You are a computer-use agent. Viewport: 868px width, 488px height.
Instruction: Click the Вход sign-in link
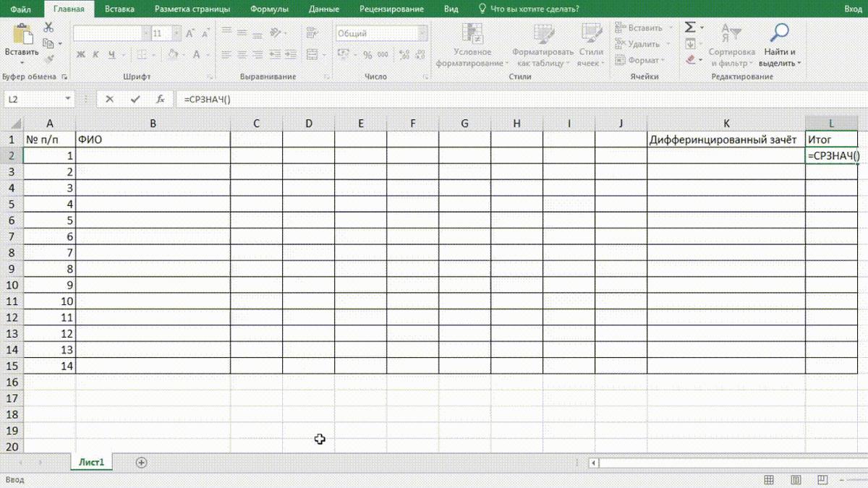pos(853,9)
